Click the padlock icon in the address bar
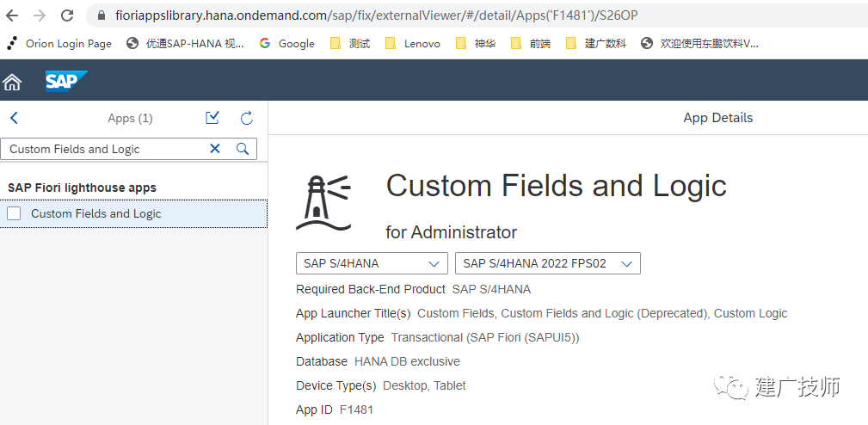 [x=101, y=15]
